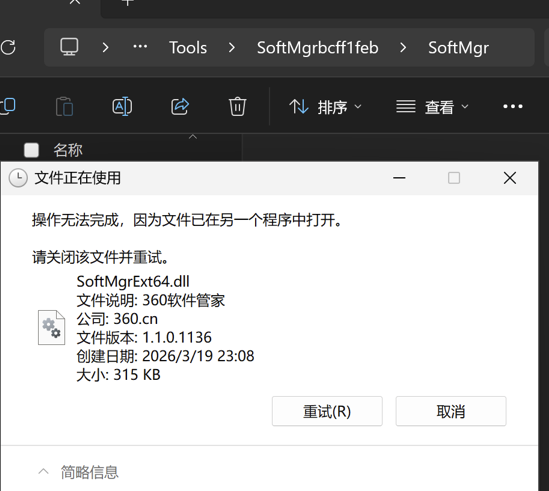Open the toolbar's See more ellipsis menu

[x=513, y=106]
